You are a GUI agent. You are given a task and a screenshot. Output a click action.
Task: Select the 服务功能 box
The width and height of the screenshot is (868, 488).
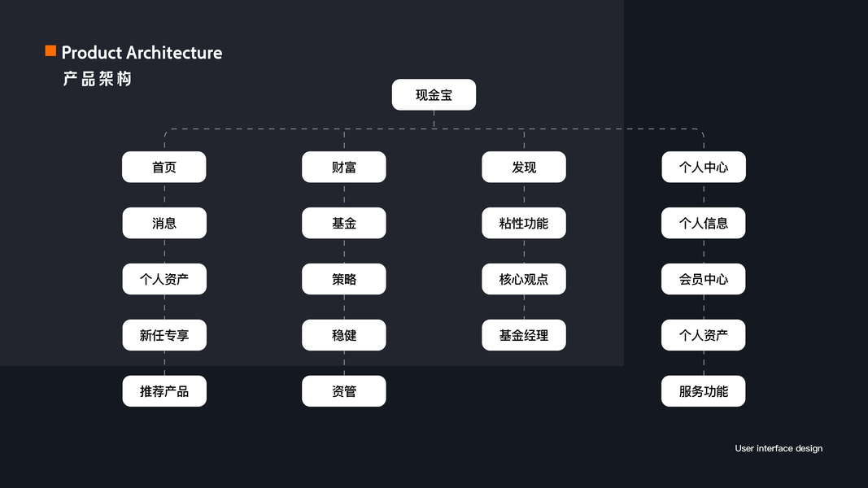704,392
